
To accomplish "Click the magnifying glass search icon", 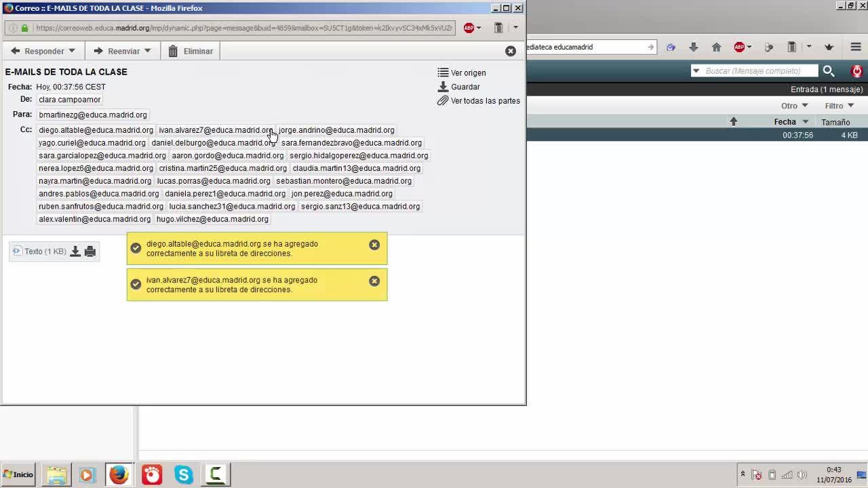I will pyautogui.click(x=829, y=71).
